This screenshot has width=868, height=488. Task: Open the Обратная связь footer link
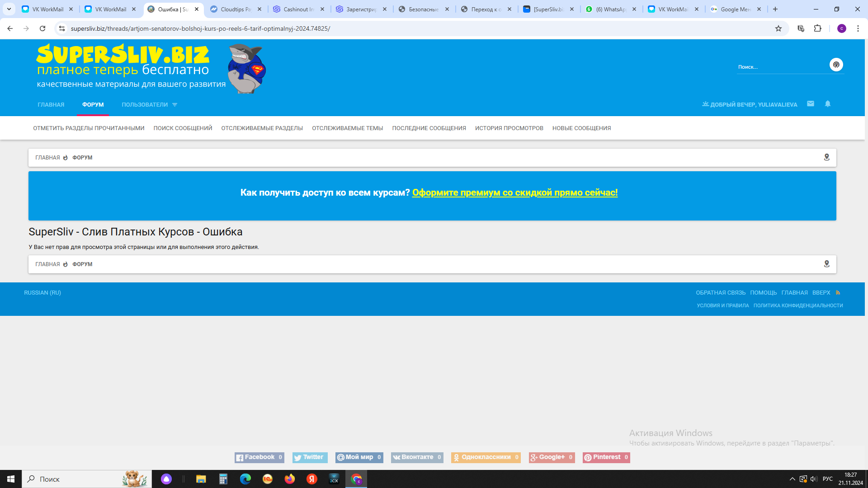tap(721, 293)
